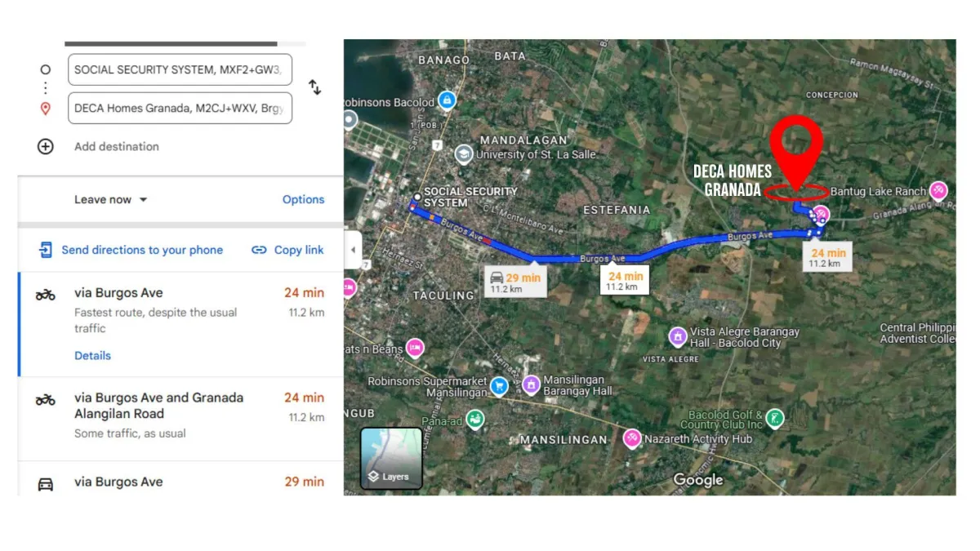Click the Vista Alegre Barangay Hall marker

pyautogui.click(x=678, y=336)
